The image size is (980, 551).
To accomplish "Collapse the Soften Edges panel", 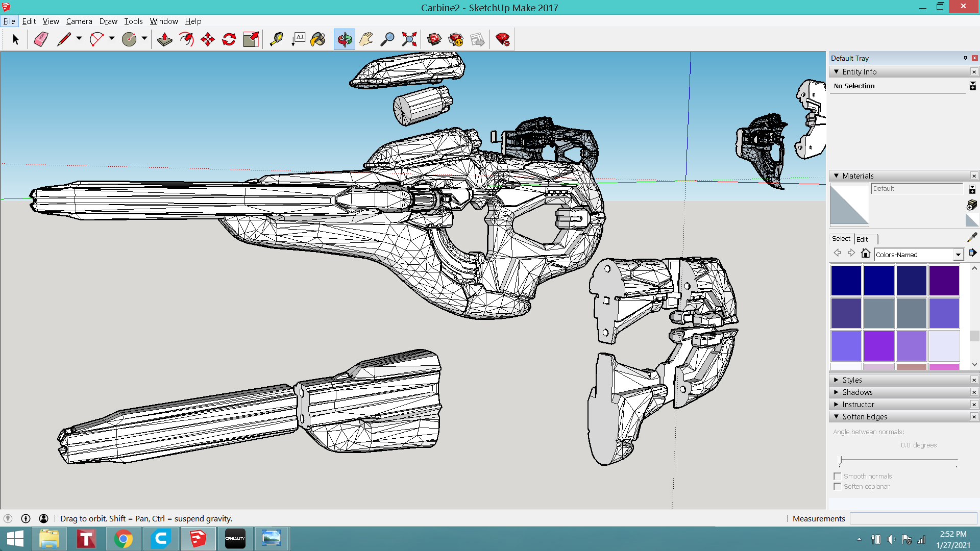I will [836, 417].
